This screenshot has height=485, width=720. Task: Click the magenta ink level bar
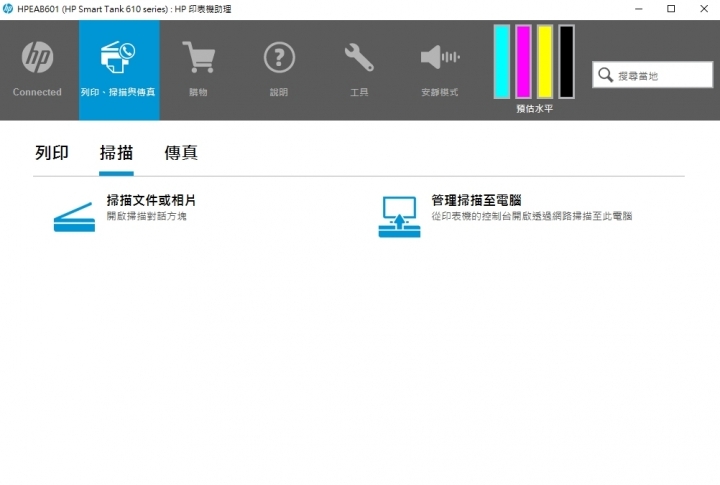pos(523,62)
